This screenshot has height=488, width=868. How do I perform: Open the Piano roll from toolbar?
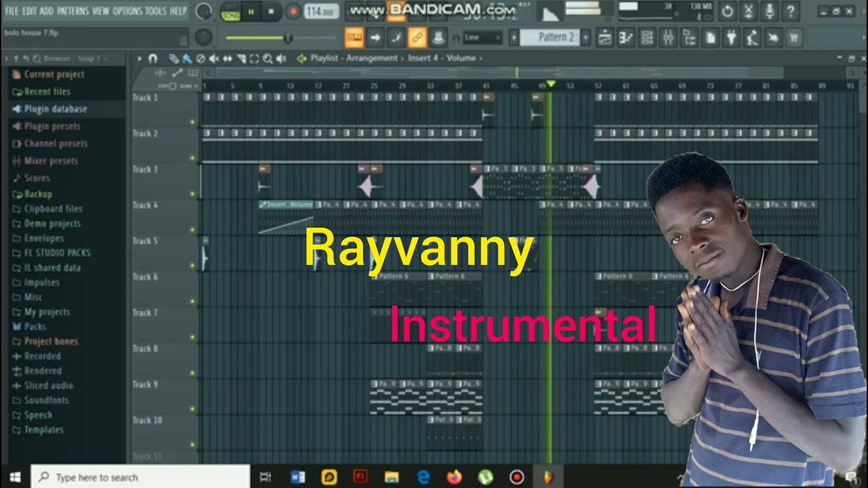(x=626, y=38)
